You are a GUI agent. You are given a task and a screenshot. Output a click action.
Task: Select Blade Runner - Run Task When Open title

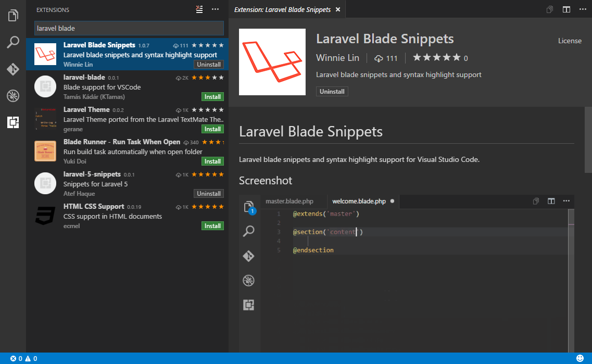(x=121, y=142)
